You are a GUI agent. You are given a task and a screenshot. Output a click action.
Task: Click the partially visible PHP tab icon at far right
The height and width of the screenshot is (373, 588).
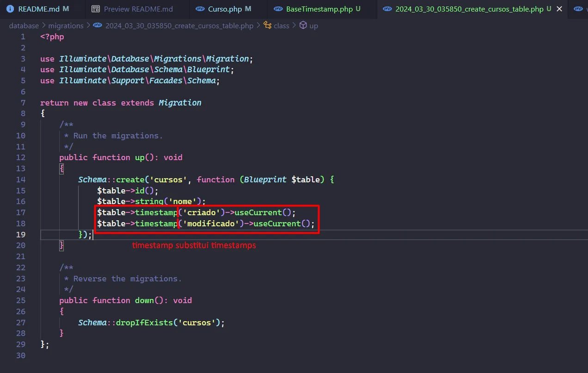(x=578, y=9)
